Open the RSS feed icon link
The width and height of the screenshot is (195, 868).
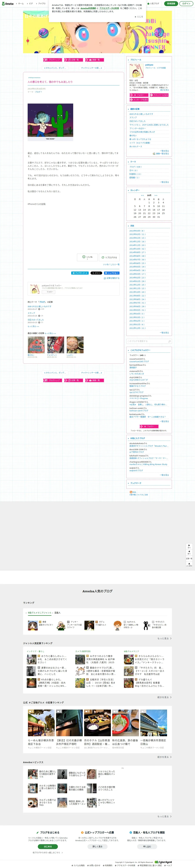click(133, 492)
